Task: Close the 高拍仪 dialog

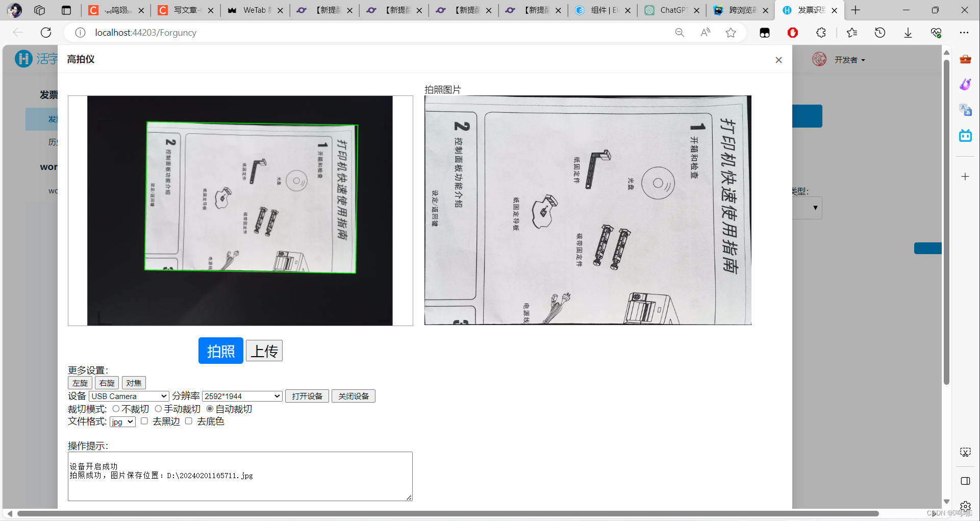Action: pos(778,60)
